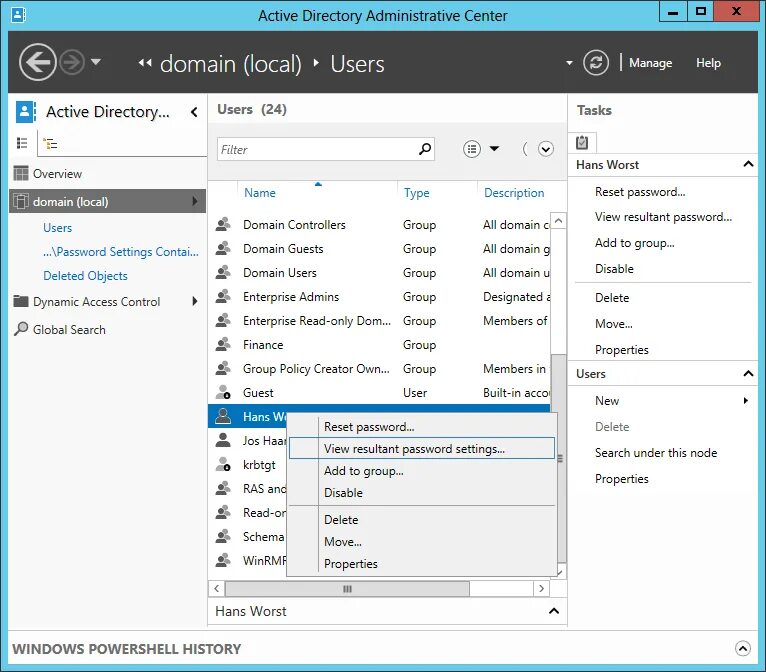This screenshot has height=672, width=766.
Task: Expand domain (local) submenu arrow
Action: [195, 201]
